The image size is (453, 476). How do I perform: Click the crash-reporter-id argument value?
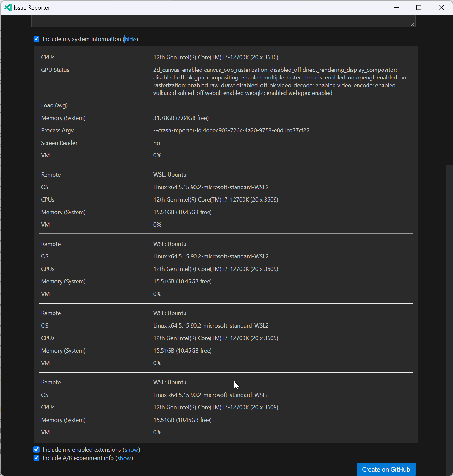pyautogui.click(x=231, y=130)
